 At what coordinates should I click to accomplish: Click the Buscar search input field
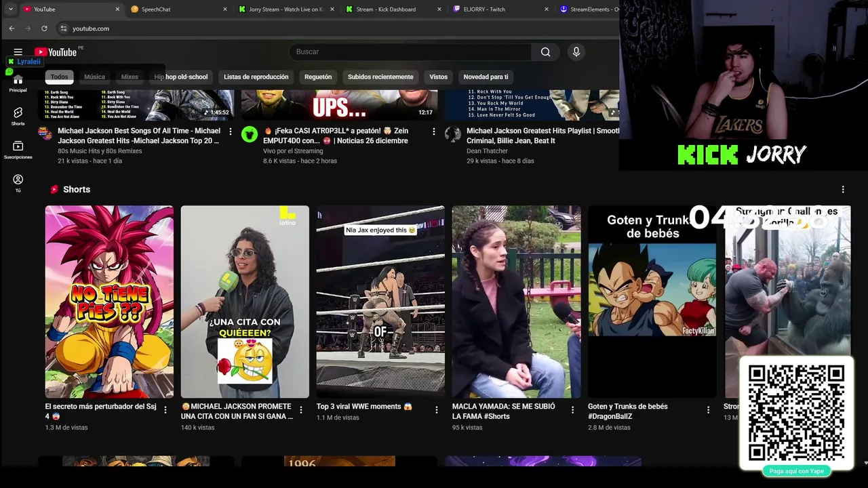(x=410, y=52)
